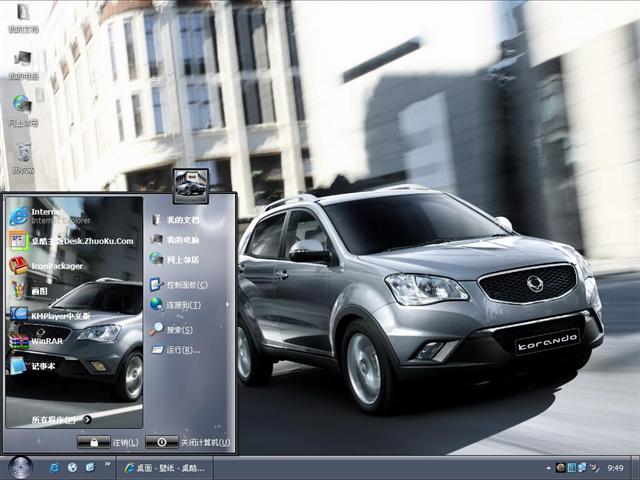Image resolution: width=640 pixels, height=480 pixels.
Task: Show hidden system tray icons
Action: (x=548, y=467)
